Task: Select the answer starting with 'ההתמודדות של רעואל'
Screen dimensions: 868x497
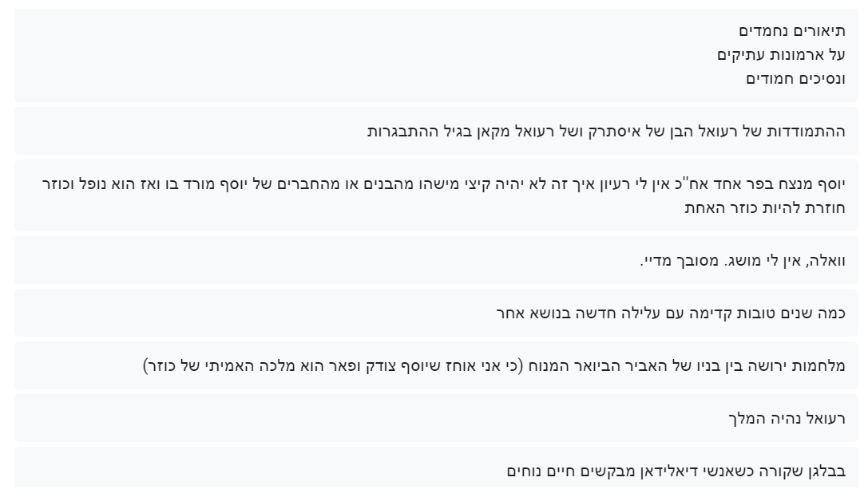Action: [607, 131]
